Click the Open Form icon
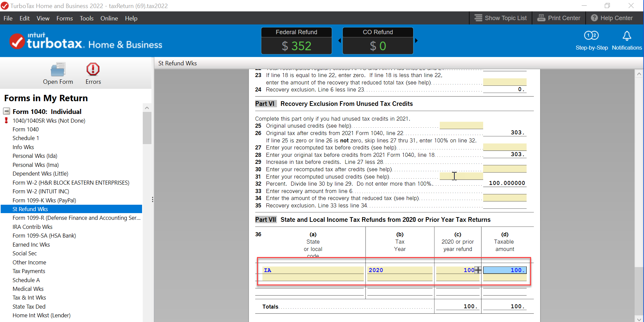644x322 pixels. point(58,70)
